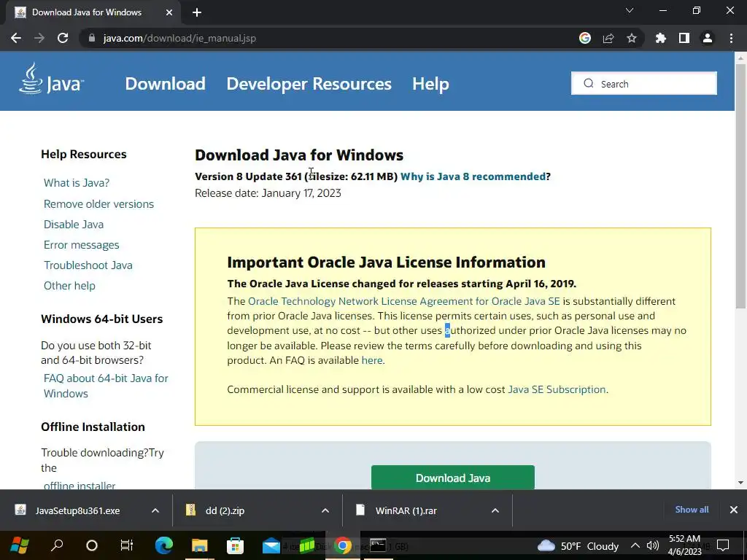
Task: Click the magnifier icon in the search box
Action: [589, 83]
